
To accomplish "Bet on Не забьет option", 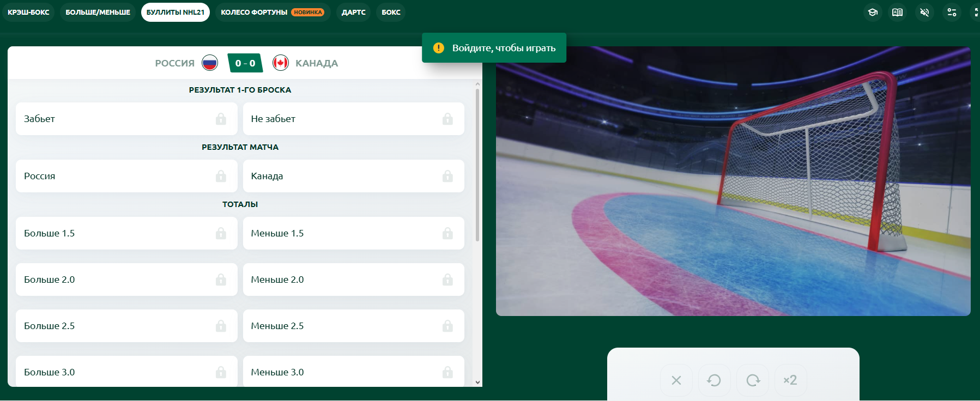I will pyautogui.click(x=354, y=119).
